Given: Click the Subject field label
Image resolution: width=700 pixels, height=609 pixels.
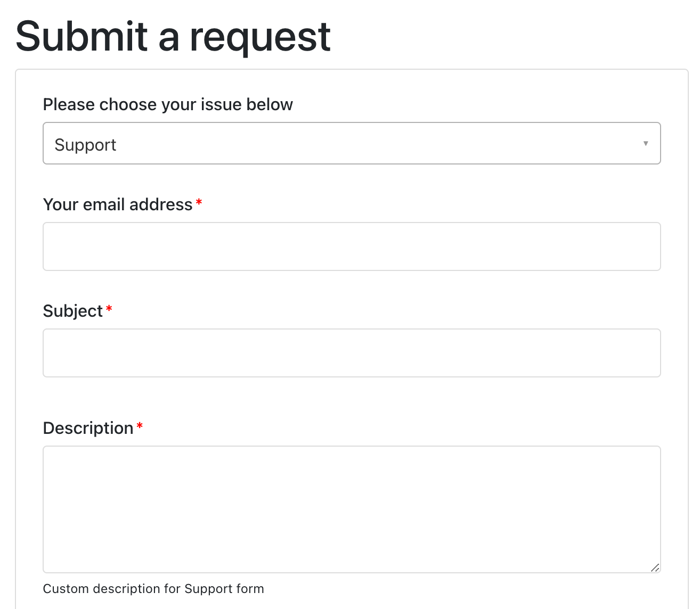Looking at the screenshot, I should tap(73, 310).
